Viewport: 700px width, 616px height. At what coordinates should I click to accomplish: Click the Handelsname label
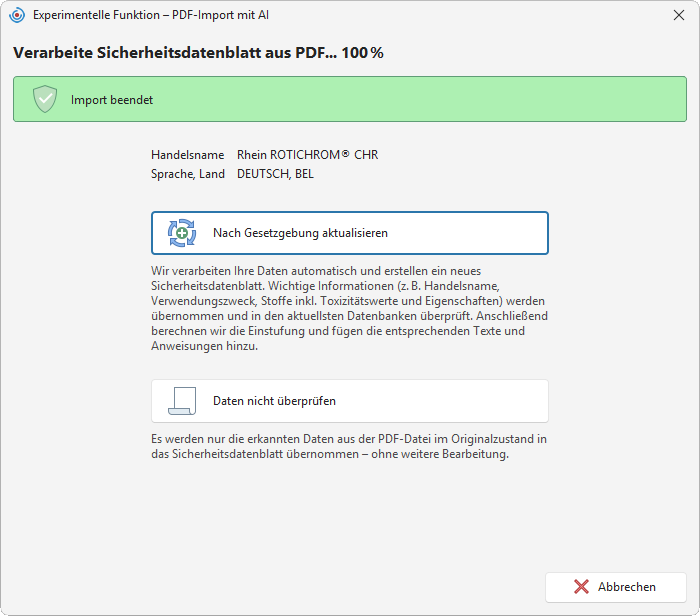coord(188,155)
